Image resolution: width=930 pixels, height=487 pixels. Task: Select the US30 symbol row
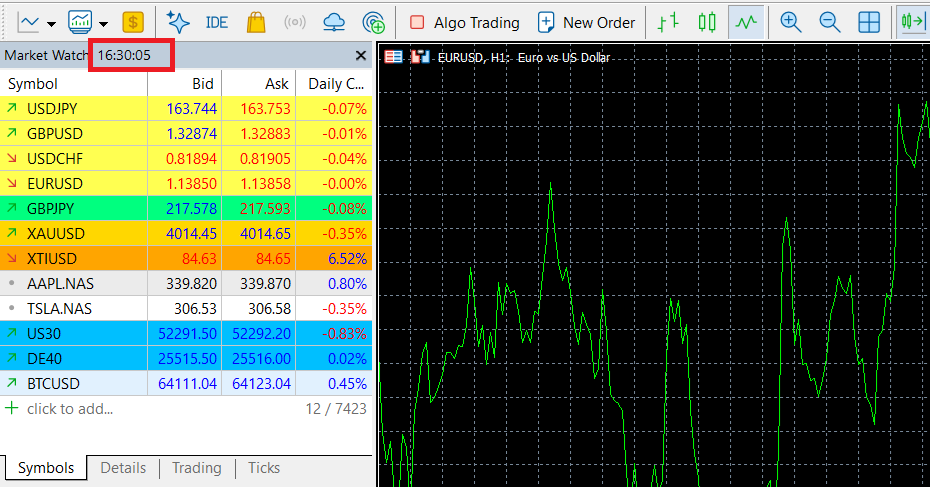[x=186, y=333]
